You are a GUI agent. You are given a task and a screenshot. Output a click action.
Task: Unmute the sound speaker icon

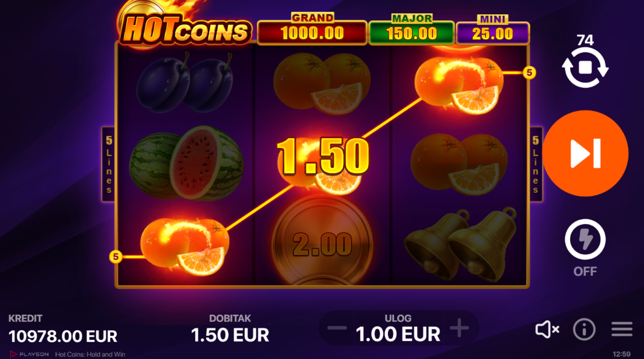(x=547, y=329)
